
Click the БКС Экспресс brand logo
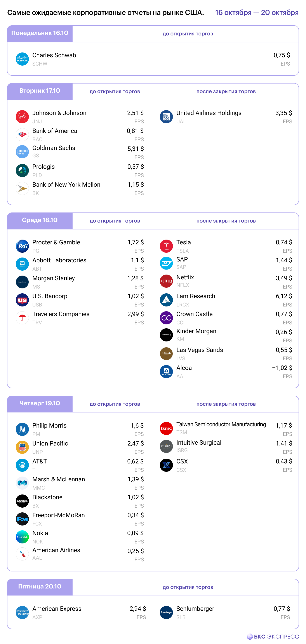(x=273, y=637)
